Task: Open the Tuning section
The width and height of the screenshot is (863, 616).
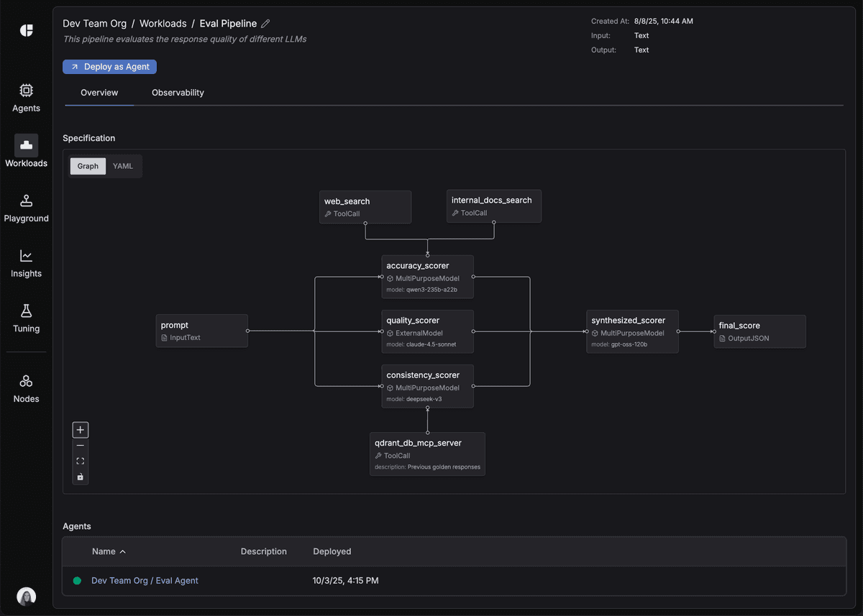Action: coord(26,318)
